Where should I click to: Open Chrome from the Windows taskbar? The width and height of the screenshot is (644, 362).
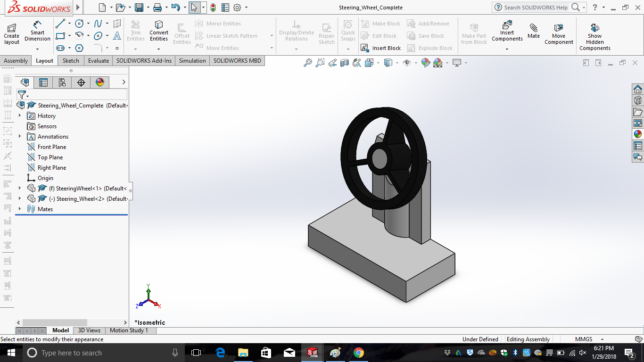(359, 353)
